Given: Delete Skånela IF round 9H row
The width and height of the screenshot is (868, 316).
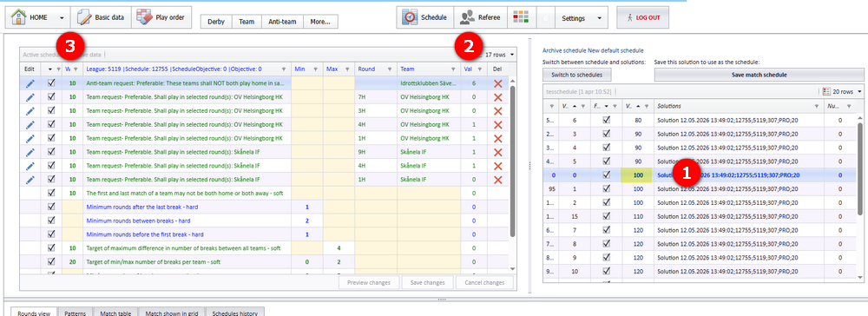Looking at the screenshot, I should point(497,152).
